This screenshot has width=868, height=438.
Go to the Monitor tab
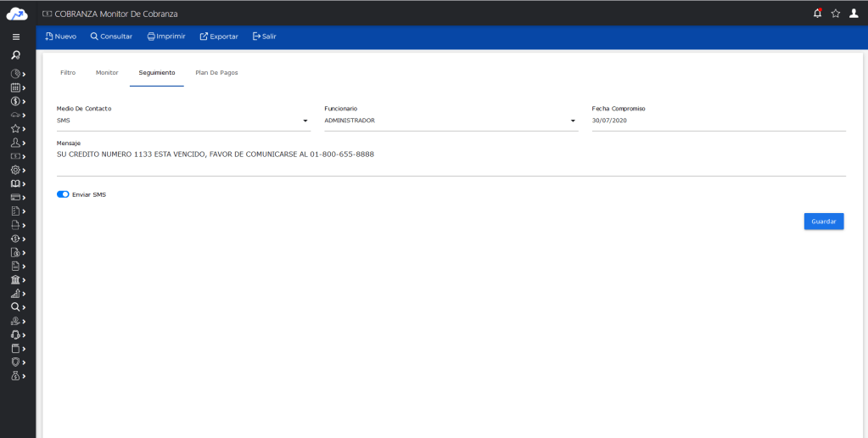(107, 73)
